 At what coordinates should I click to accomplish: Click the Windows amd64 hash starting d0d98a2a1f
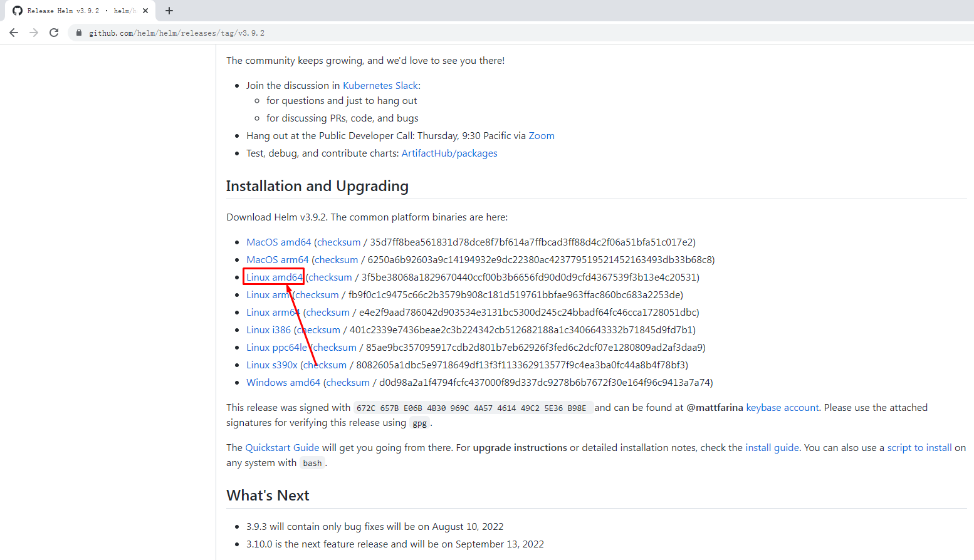point(544,382)
